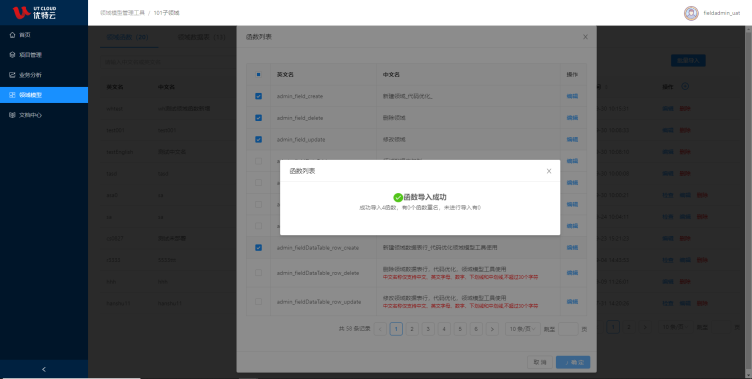The height and width of the screenshot is (379, 752).
Task: Click the 英文名 column header in dialog
Action: (x=285, y=75)
